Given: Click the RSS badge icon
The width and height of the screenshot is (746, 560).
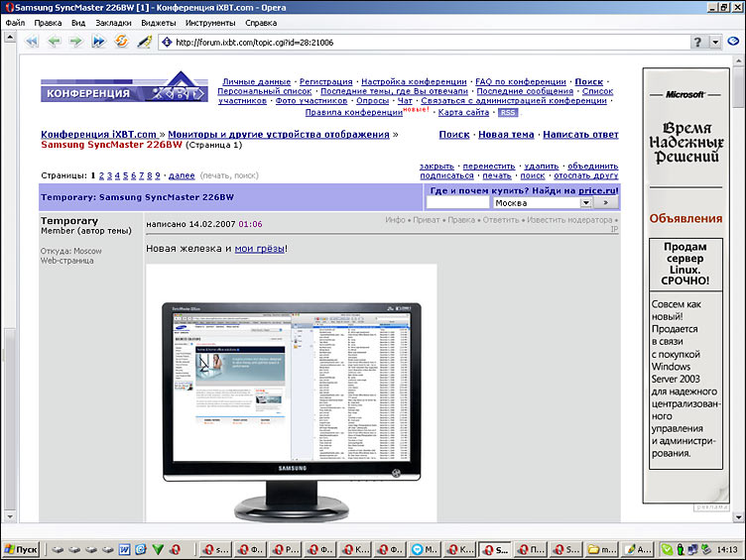Looking at the screenshot, I should point(508,113).
